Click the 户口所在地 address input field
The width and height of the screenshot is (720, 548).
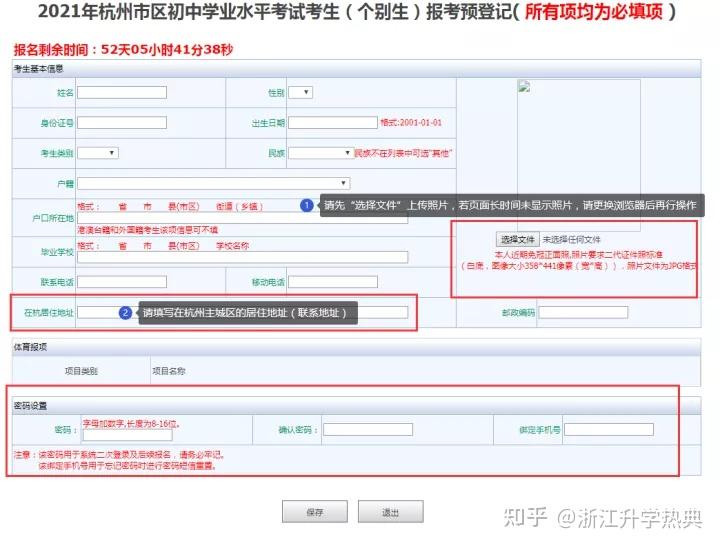(242, 218)
